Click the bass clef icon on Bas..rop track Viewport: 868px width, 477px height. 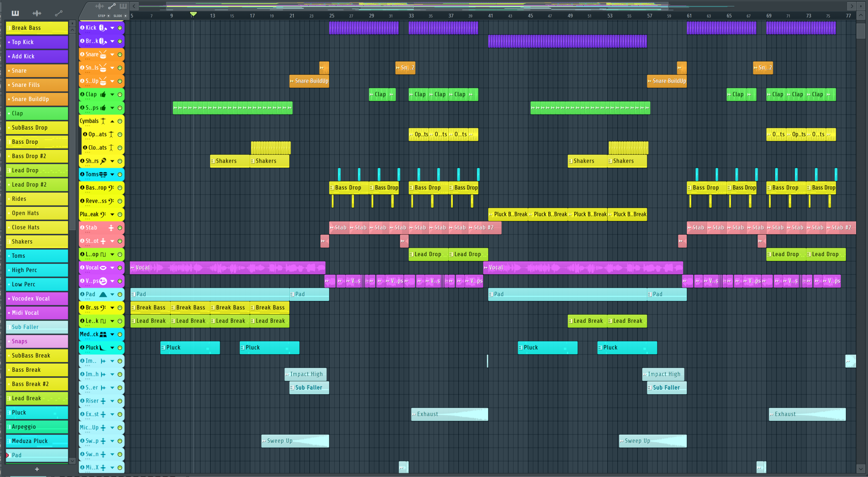click(x=111, y=187)
